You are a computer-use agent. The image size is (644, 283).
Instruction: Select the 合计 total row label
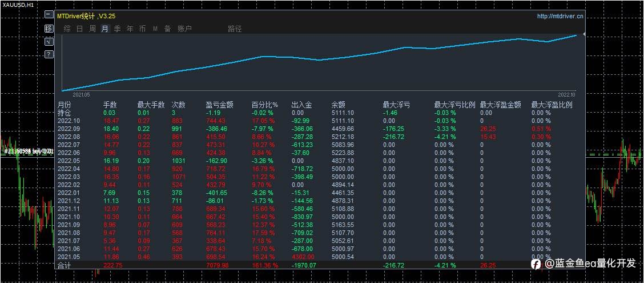tap(65, 266)
